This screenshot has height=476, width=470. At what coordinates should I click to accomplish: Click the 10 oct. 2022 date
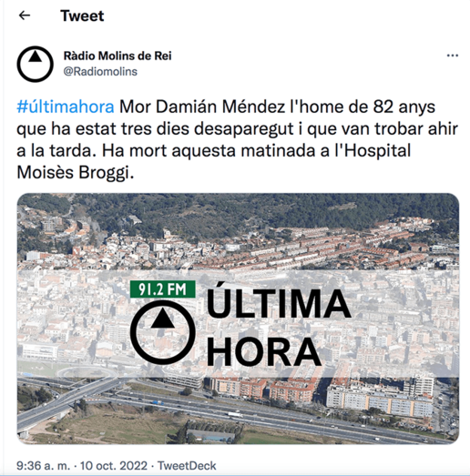pyautogui.click(x=114, y=465)
